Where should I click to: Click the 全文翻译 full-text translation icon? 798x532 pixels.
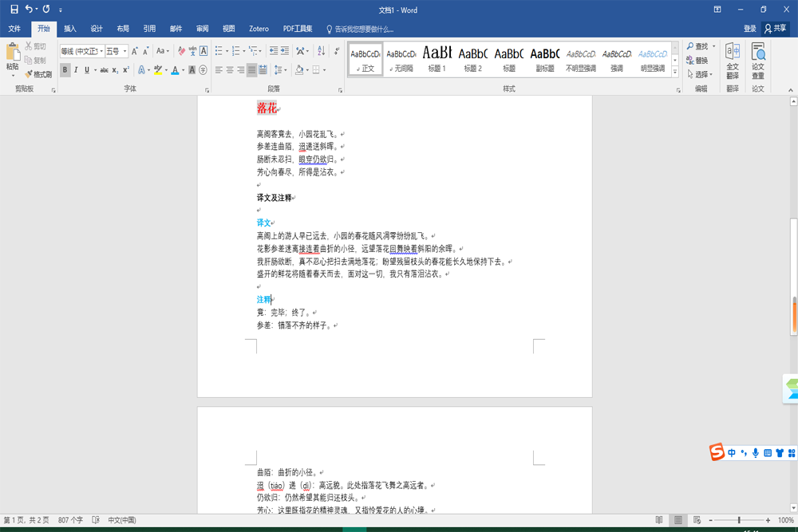click(733, 60)
